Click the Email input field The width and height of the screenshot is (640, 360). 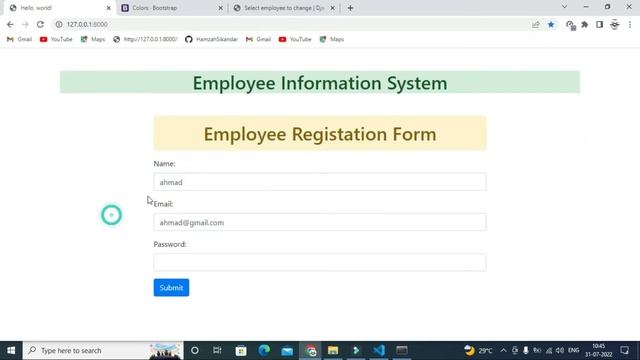point(320,222)
